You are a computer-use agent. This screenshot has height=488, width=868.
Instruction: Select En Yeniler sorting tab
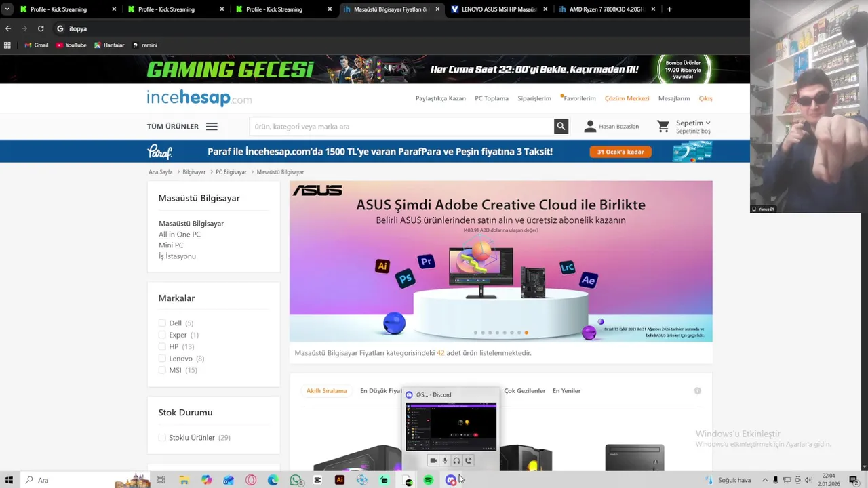coord(566,390)
